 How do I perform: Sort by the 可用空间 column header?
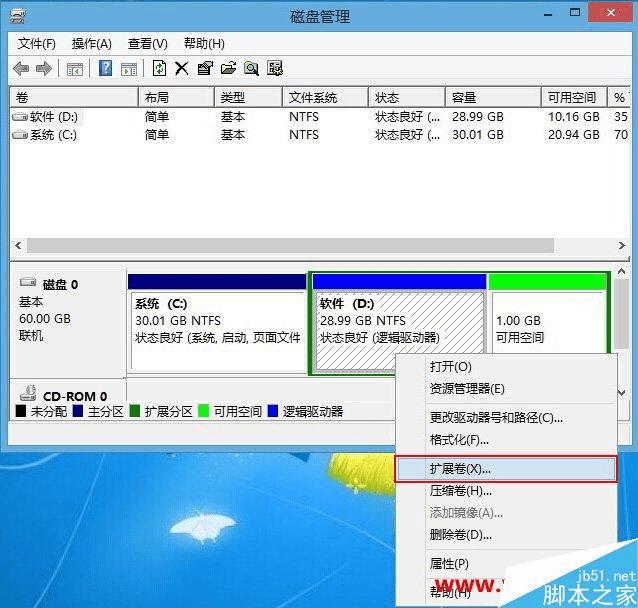[574, 97]
